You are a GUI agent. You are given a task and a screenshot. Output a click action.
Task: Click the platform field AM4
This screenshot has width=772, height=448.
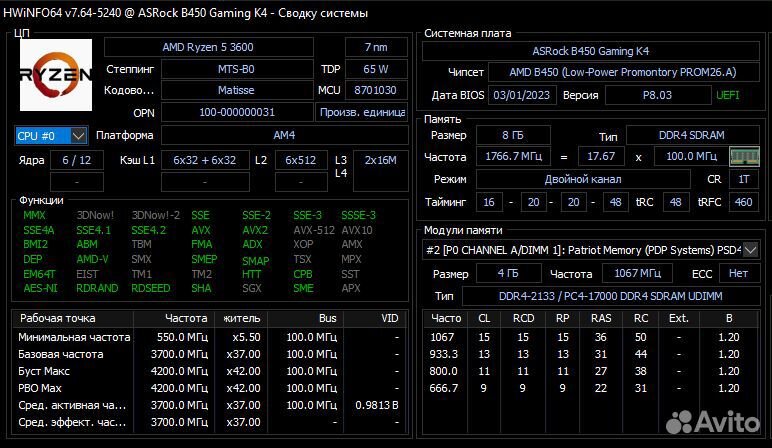point(285,135)
